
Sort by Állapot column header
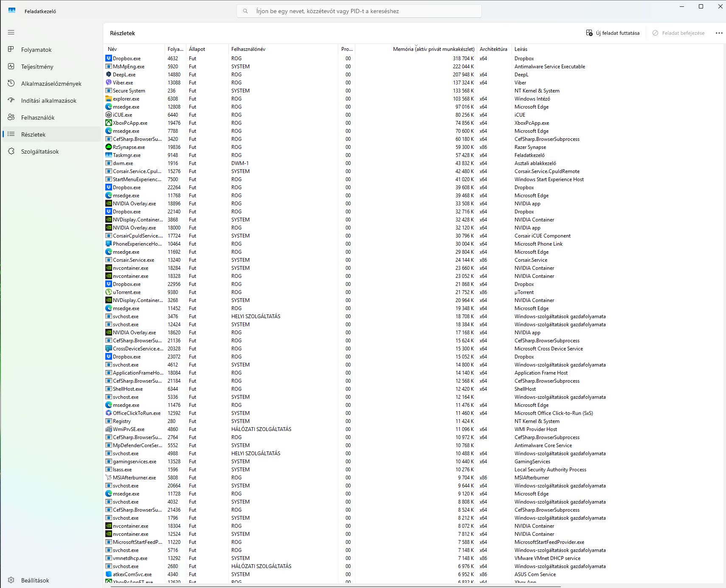point(207,49)
